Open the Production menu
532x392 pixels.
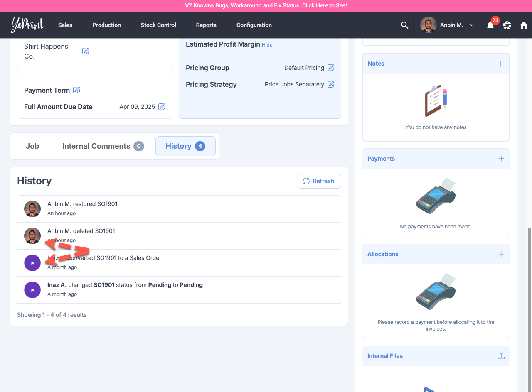click(106, 25)
